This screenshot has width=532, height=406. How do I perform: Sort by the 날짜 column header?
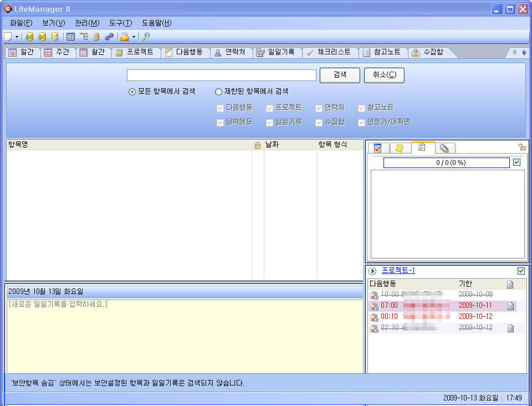coord(290,145)
